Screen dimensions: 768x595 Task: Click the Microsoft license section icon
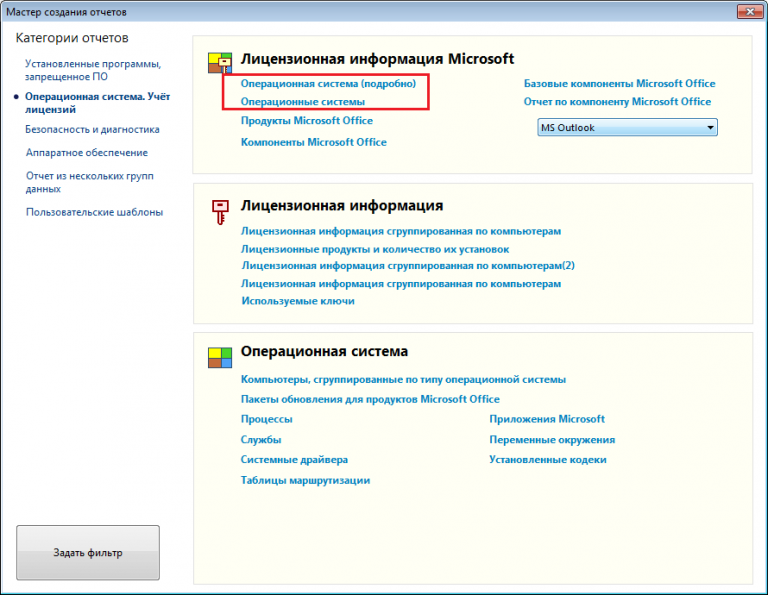219,63
